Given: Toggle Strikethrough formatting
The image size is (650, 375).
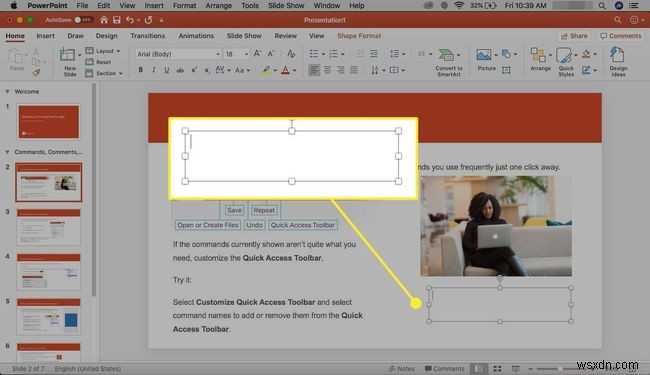Looking at the screenshot, I should pos(180,70).
